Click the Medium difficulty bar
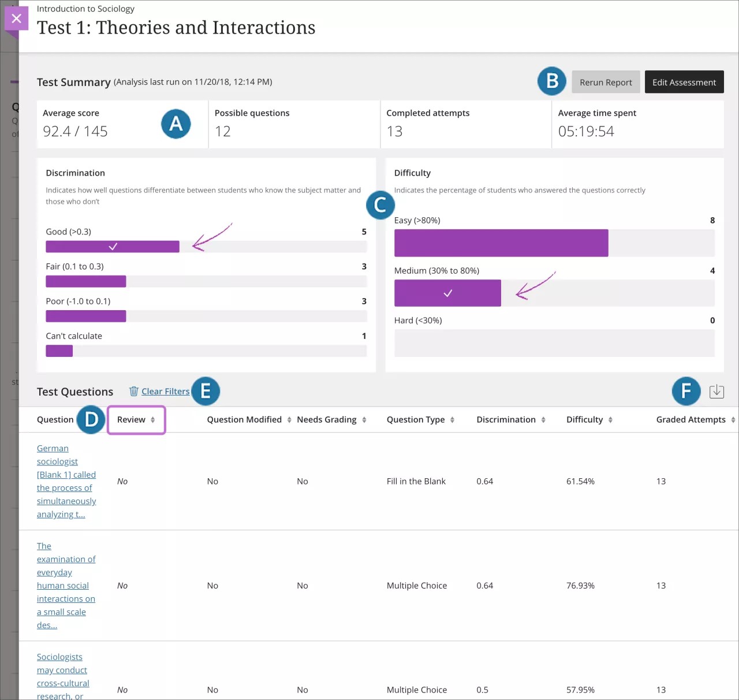Image resolution: width=739 pixels, height=700 pixels. [x=447, y=293]
